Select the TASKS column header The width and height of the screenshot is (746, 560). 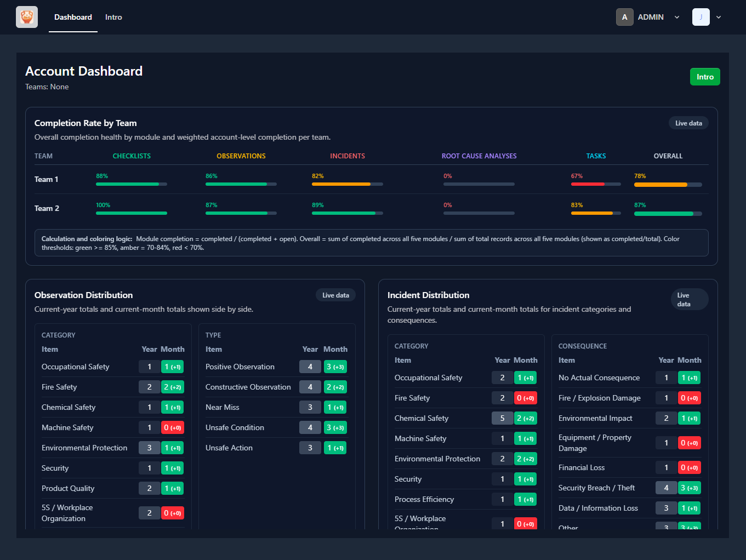click(x=596, y=156)
